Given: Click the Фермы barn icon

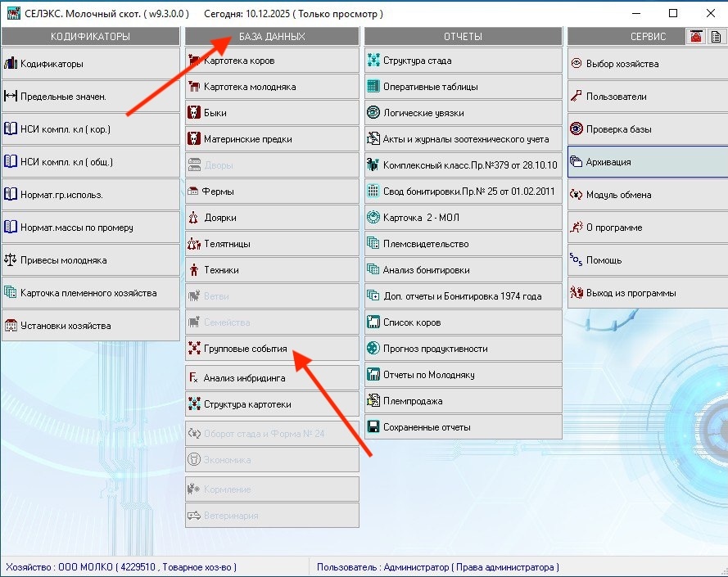Looking at the screenshot, I should [x=193, y=192].
